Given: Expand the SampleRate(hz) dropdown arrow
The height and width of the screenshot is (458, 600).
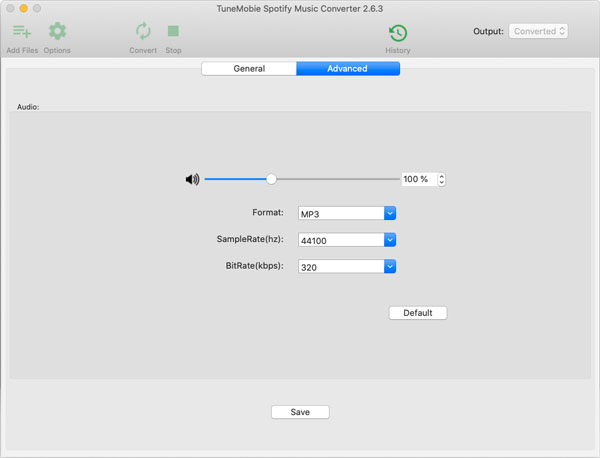Looking at the screenshot, I should pyautogui.click(x=390, y=240).
